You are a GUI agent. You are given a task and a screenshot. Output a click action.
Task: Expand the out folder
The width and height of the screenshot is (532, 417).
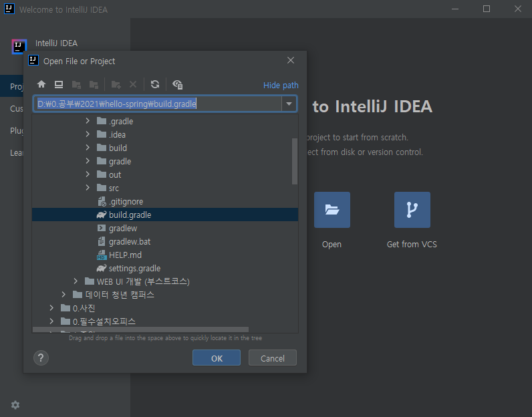click(x=88, y=174)
